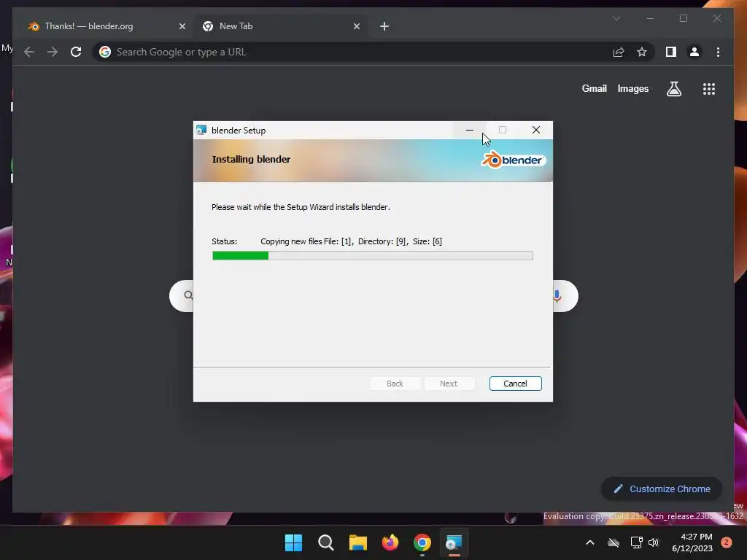747x560 pixels.
Task: Open Gmail link
Action: pos(594,88)
